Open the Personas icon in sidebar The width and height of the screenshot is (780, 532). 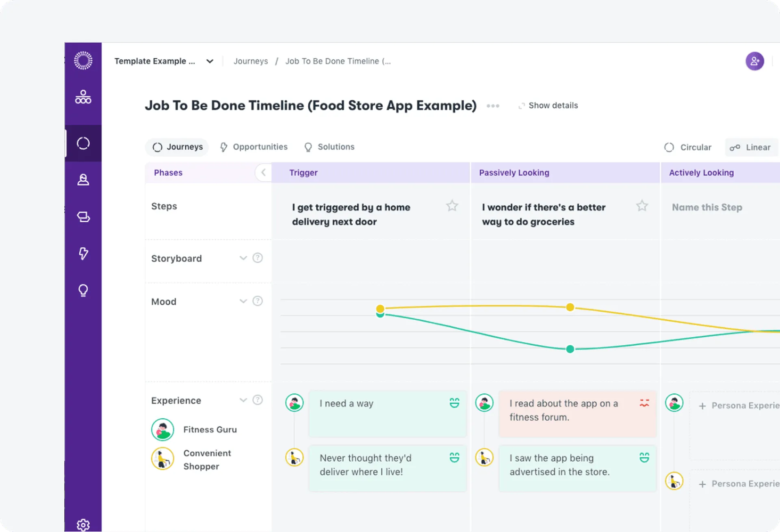pyautogui.click(x=83, y=180)
